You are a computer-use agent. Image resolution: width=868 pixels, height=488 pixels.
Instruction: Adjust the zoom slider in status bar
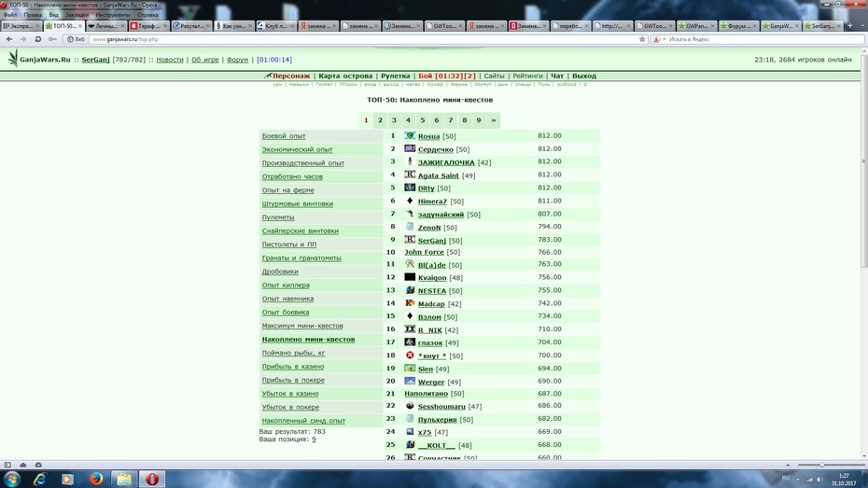click(x=822, y=465)
